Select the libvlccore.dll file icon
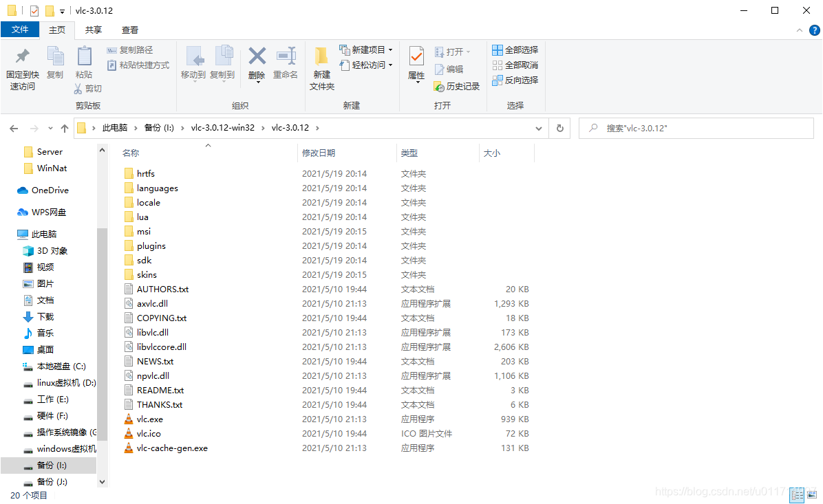 click(x=129, y=347)
